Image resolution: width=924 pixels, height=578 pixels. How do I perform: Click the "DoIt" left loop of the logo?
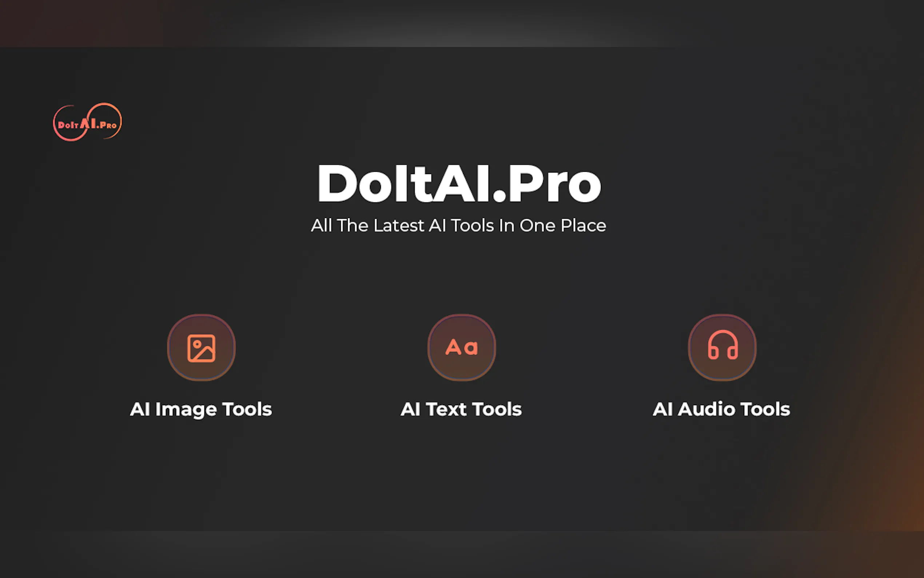point(69,123)
